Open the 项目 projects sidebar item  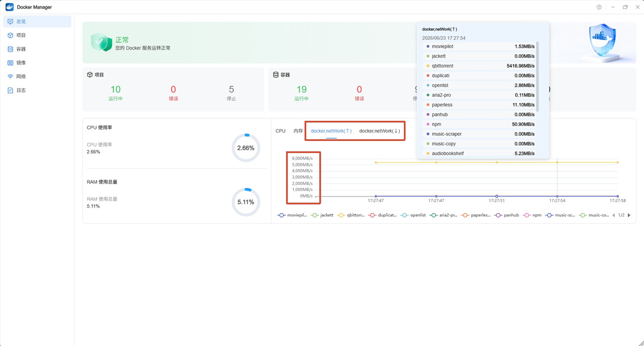coord(37,35)
